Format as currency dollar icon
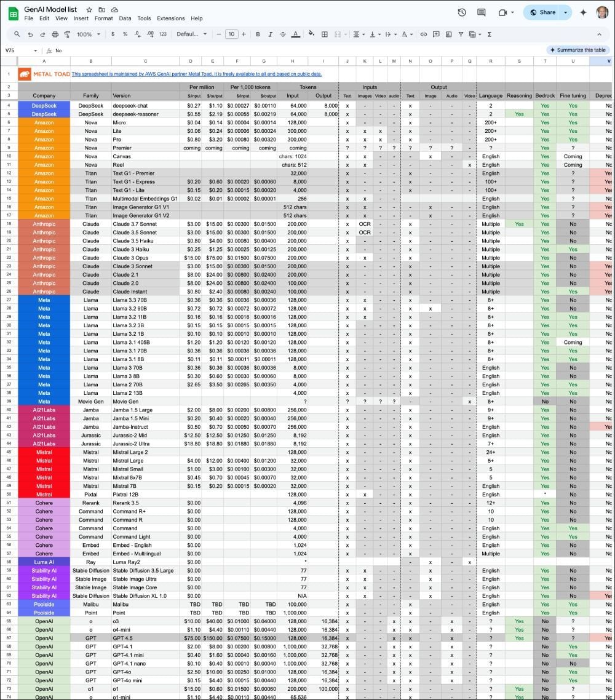This screenshot has height=700, width=615. 113,34
